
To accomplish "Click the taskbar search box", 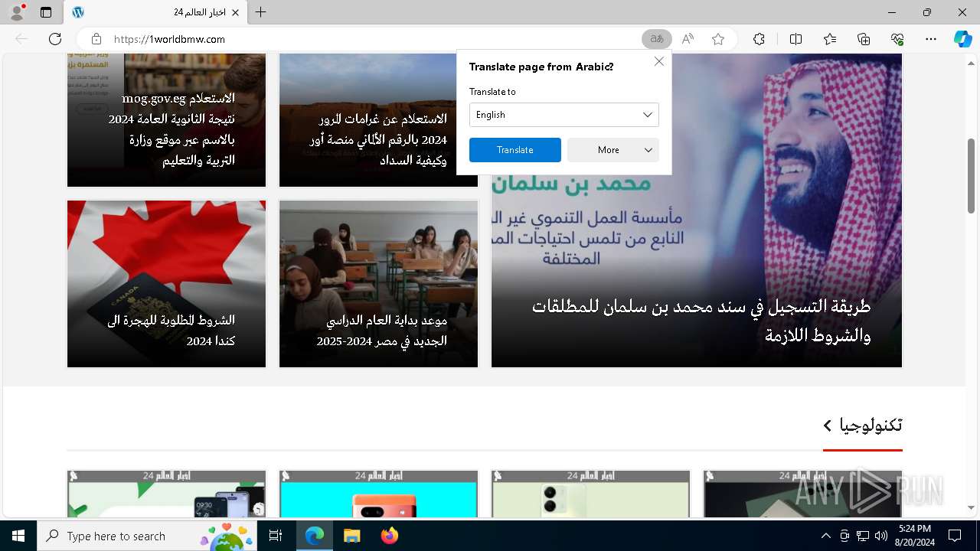I will tap(147, 536).
